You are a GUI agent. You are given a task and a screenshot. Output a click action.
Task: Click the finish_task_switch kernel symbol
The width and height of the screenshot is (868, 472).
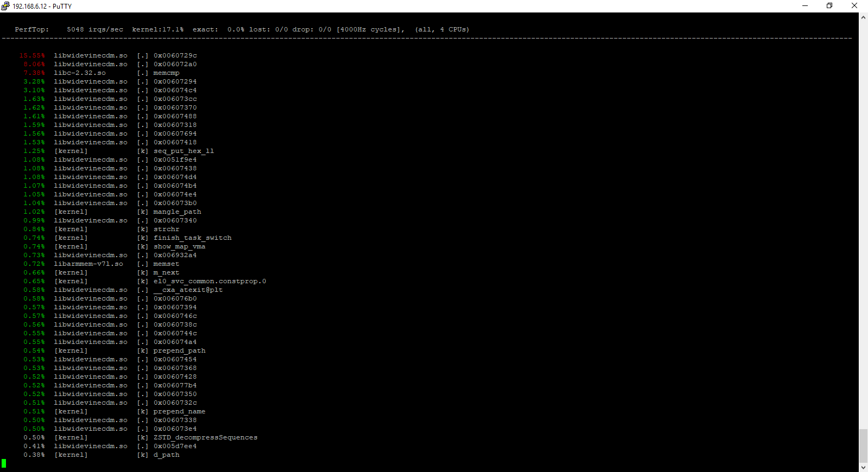pyautogui.click(x=192, y=238)
